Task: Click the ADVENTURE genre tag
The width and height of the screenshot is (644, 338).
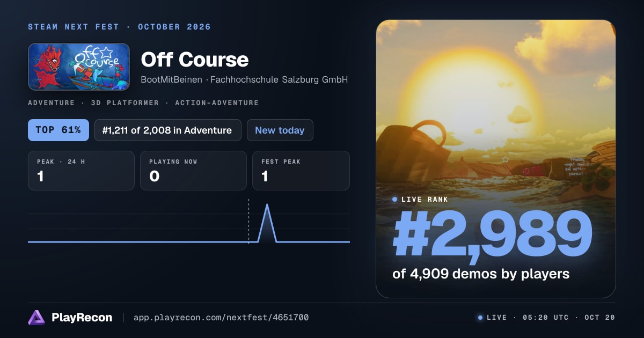Action: 52,102
